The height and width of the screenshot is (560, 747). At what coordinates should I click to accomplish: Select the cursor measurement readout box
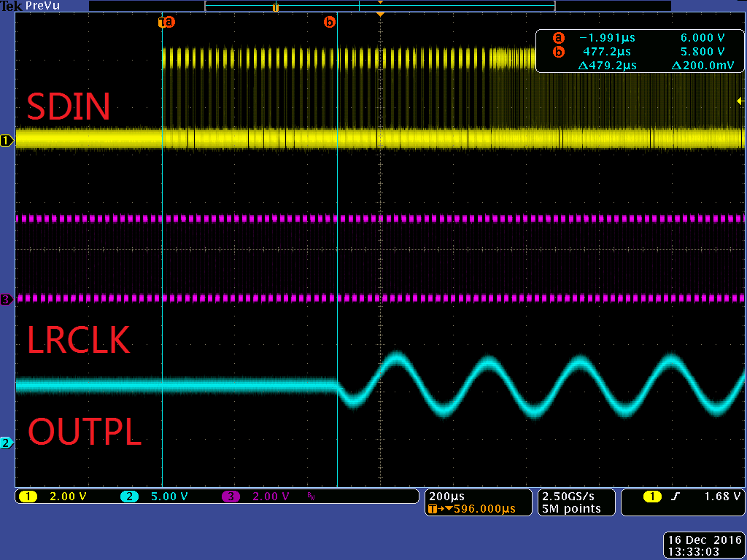[x=639, y=51]
